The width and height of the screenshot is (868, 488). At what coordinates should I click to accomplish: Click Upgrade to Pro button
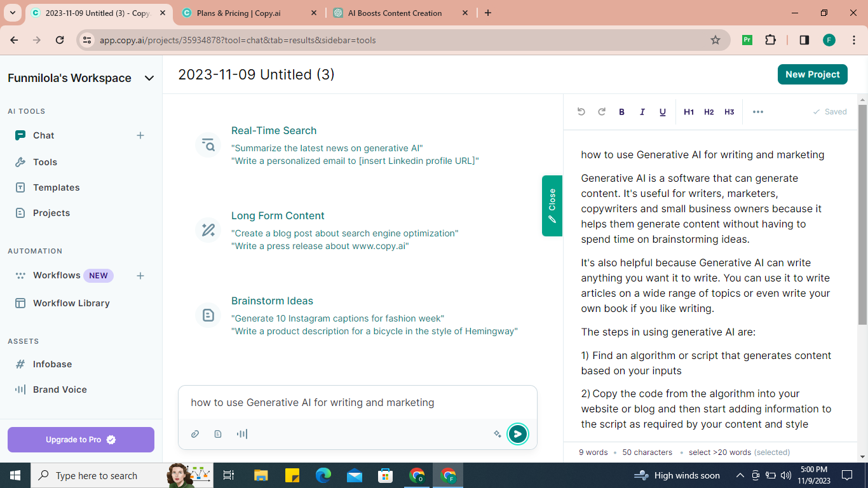81,440
